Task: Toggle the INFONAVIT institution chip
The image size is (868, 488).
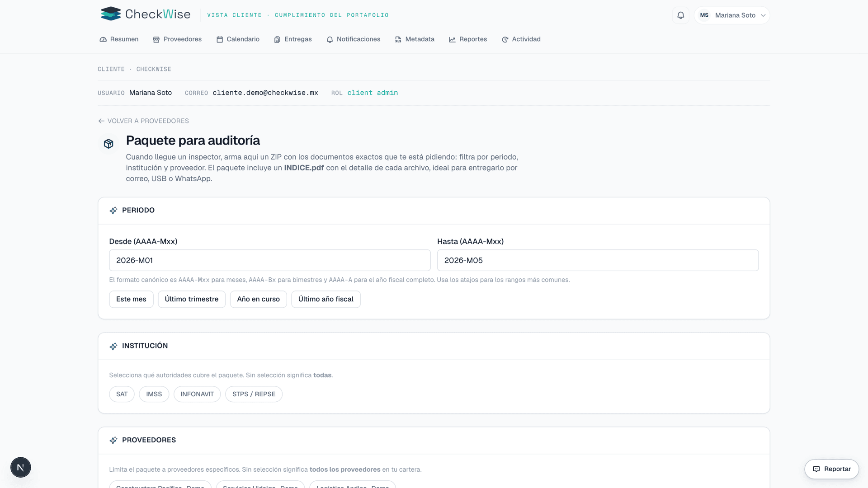Action: coord(197,394)
